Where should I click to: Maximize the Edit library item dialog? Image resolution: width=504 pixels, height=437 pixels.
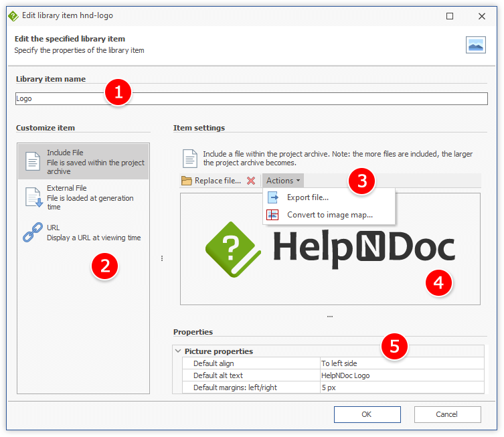[450, 16]
